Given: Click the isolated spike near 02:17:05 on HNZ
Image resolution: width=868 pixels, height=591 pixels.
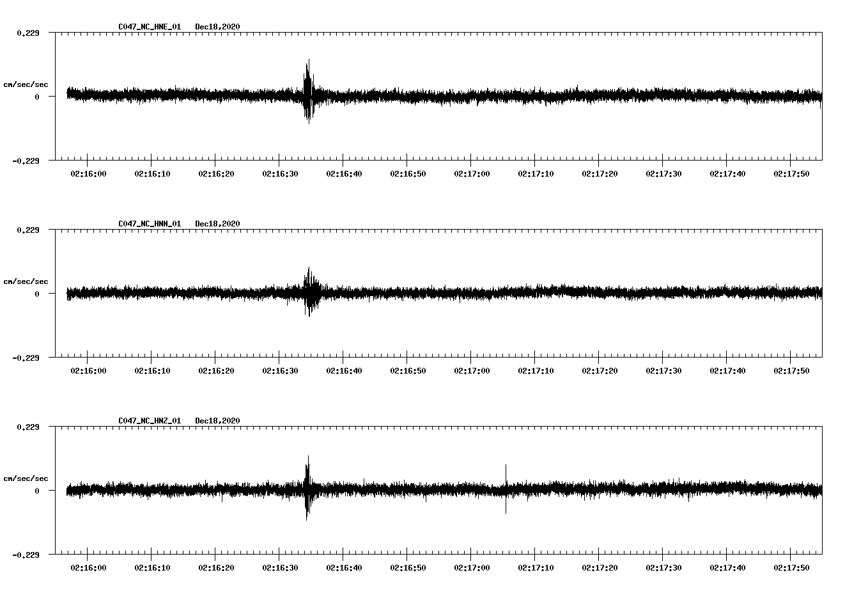Looking at the screenshot, I should click(506, 489).
